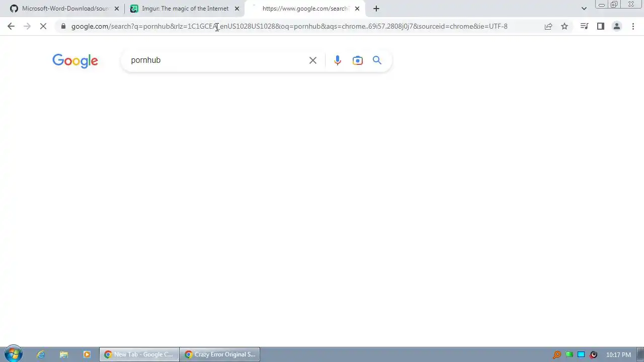Minimize the Chrome window
Image resolution: width=644 pixels, height=362 pixels.
point(601,5)
